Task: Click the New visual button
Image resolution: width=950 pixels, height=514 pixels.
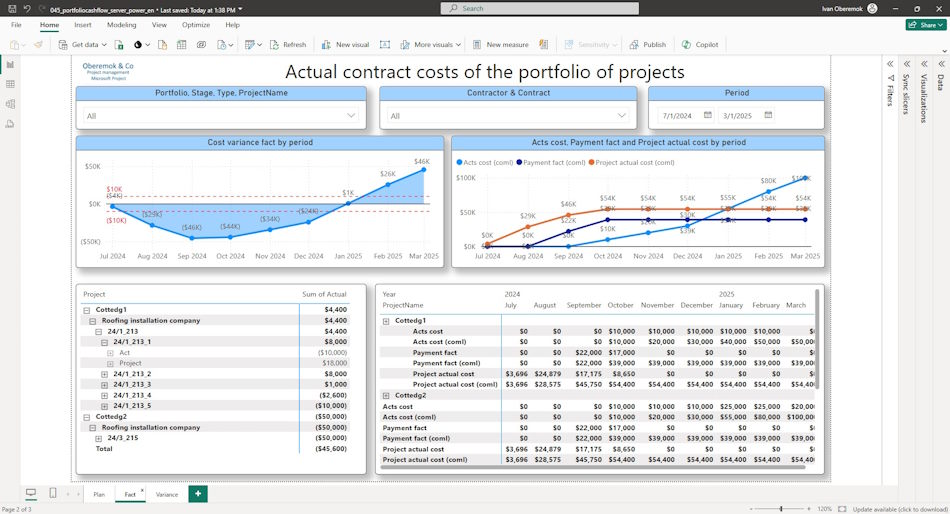Action: click(345, 45)
